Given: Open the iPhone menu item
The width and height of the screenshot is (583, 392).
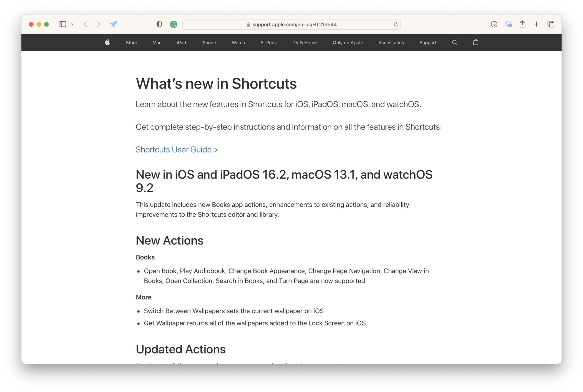Looking at the screenshot, I should [208, 43].
